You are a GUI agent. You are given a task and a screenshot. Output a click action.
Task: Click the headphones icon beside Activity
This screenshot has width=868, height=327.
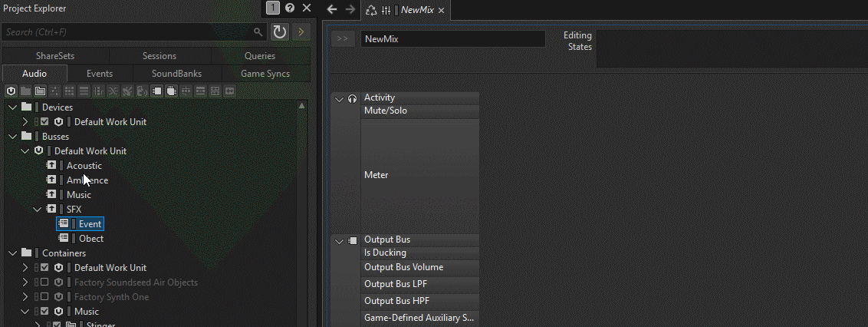point(352,99)
